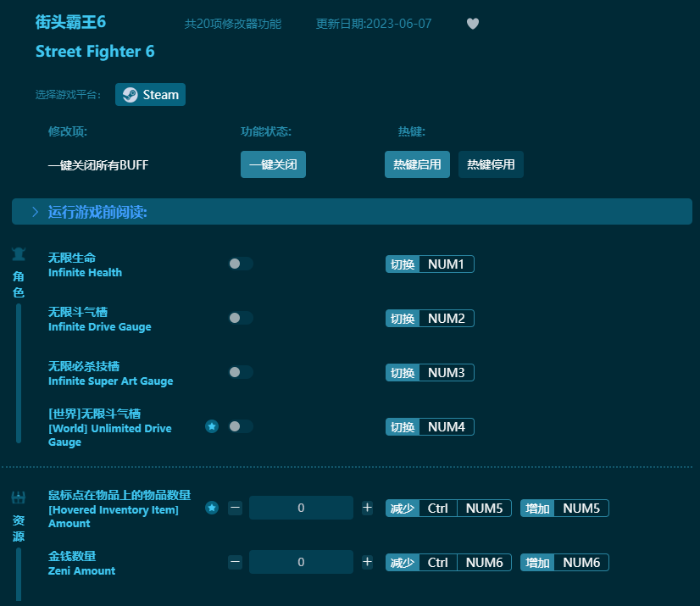Viewport: 700px width, 606px height.
Task: Select Steam as the game platform
Action: 150,94
